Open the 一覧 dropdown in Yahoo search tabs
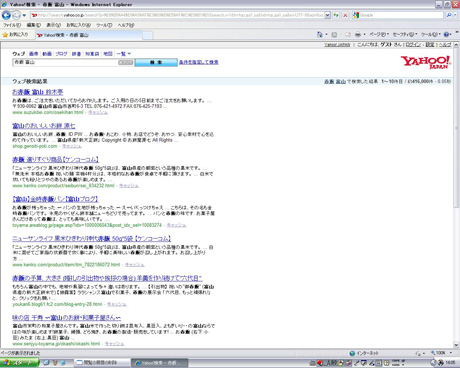The image size is (460, 368). (x=123, y=54)
